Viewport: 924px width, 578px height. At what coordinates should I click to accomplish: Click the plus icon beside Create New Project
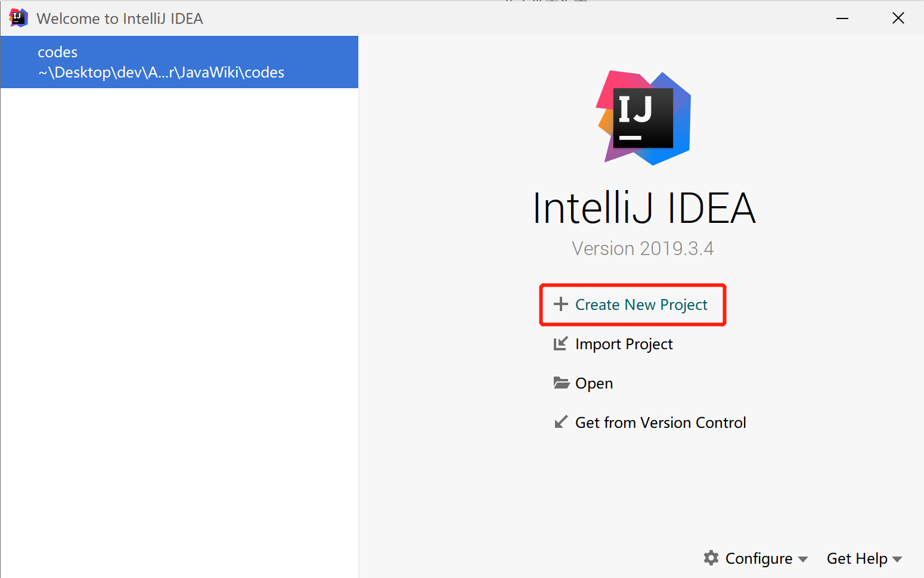click(x=560, y=304)
